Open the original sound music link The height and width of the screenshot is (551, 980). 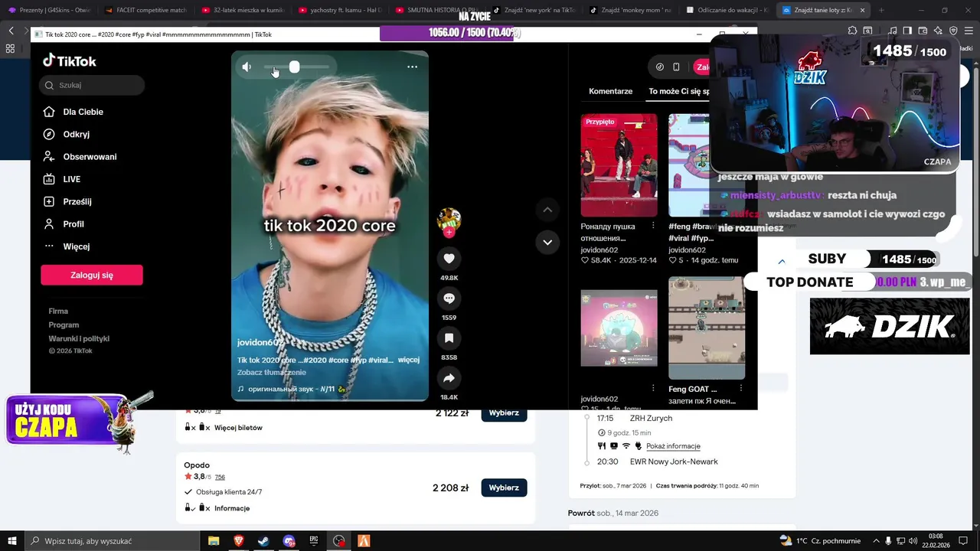tap(292, 389)
